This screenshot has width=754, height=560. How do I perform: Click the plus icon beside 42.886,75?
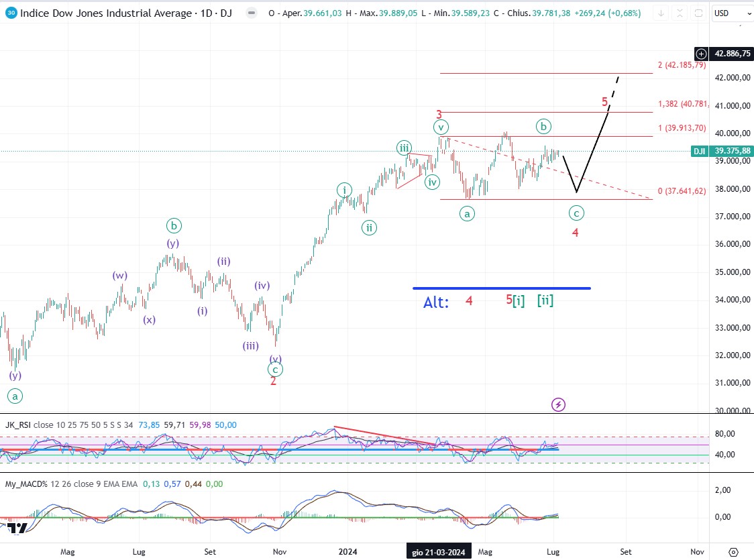point(701,54)
